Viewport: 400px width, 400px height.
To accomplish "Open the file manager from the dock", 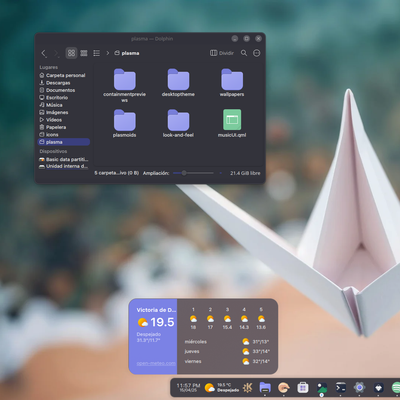I will 265,388.
